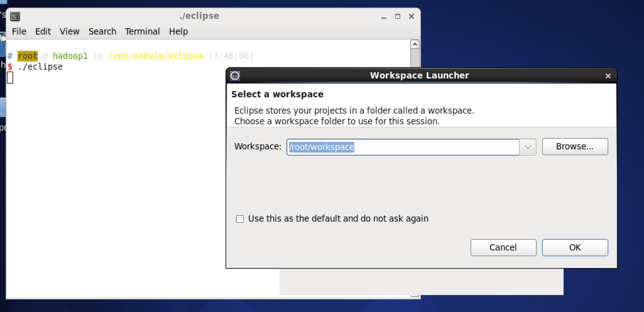Open the terminal View menu
The height and width of the screenshot is (312, 644).
click(x=70, y=31)
